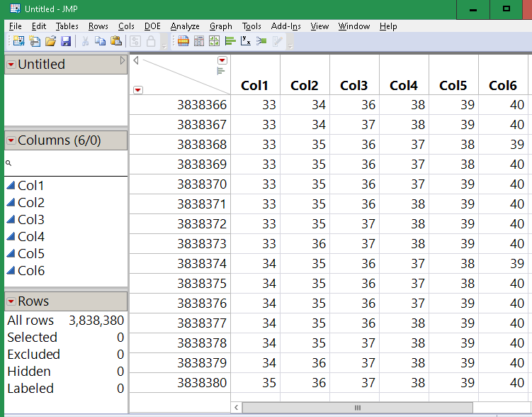Click the Fit Y by X toolbar icon
This screenshot has height=417, width=532.
point(246,41)
